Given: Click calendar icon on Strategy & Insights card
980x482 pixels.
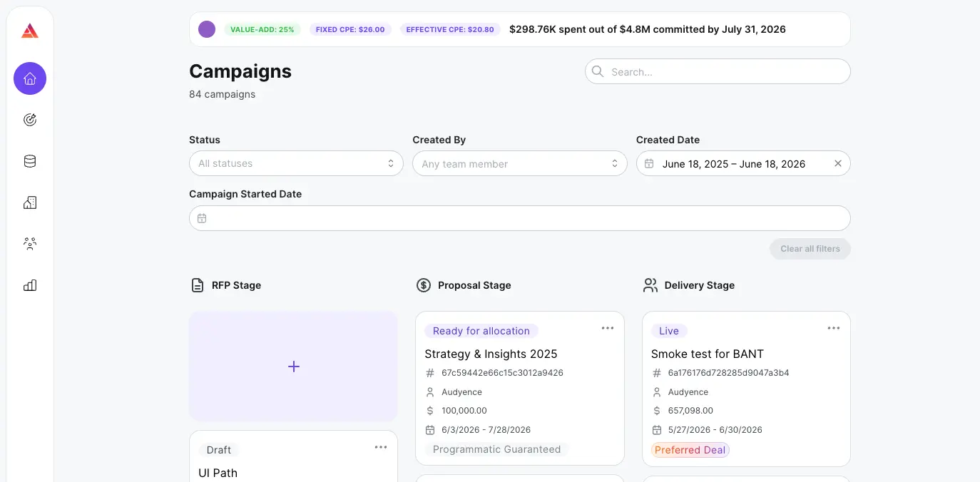Looking at the screenshot, I should click(430, 430).
